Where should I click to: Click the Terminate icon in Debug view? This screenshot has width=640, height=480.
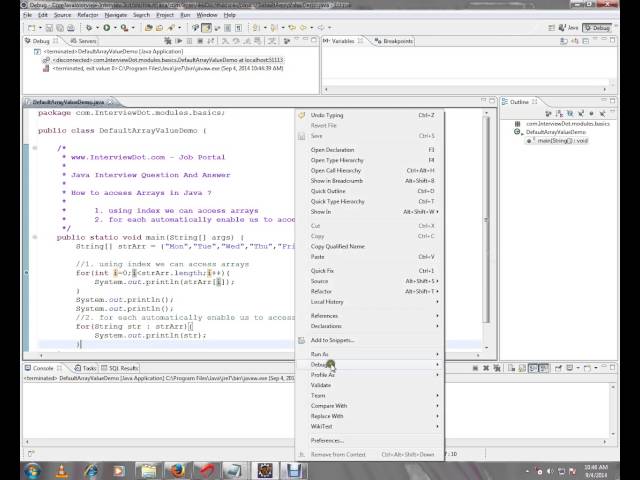click(200, 41)
